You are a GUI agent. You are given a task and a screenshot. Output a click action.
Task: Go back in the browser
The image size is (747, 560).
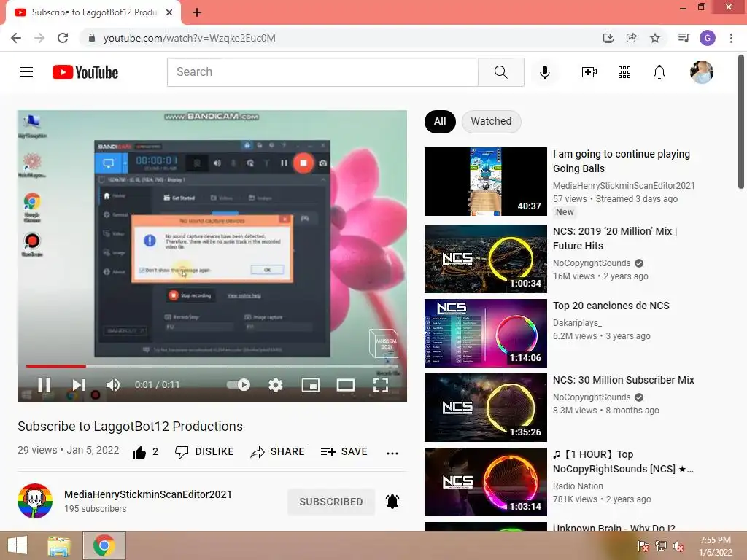coord(16,38)
